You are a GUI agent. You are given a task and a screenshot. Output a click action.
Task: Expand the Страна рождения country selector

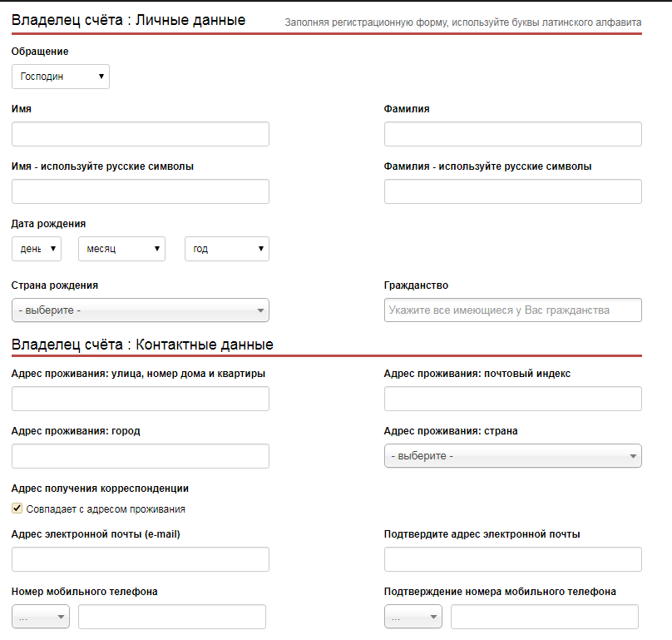point(141,310)
